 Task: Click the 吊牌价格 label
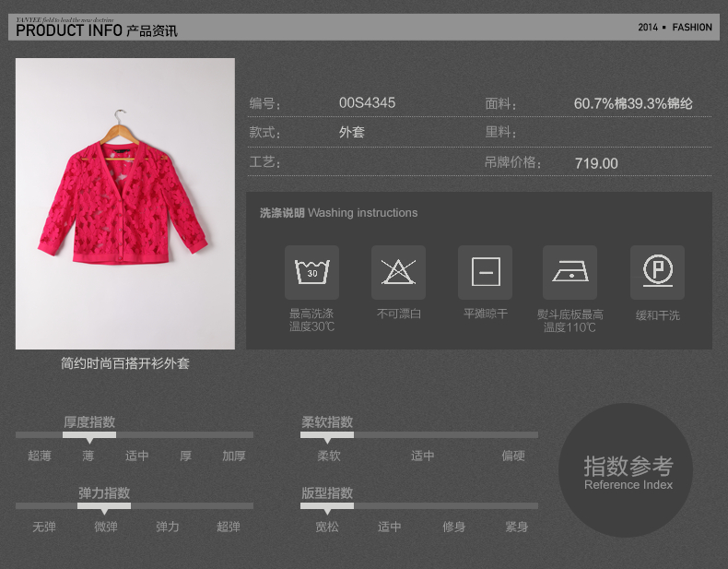pyautogui.click(x=512, y=162)
